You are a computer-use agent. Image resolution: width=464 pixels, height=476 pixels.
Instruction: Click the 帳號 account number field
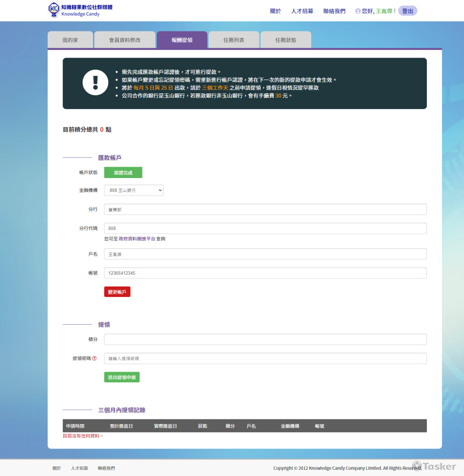point(265,273)
